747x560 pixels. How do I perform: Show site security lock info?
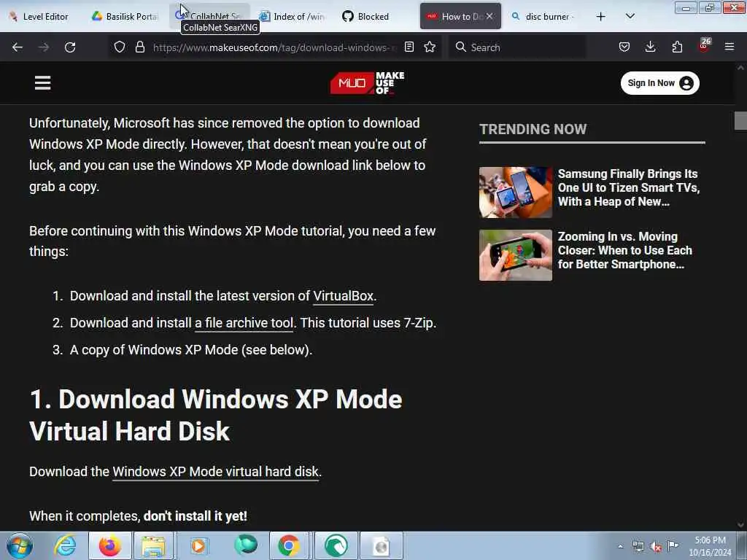(x=139, y=47)
